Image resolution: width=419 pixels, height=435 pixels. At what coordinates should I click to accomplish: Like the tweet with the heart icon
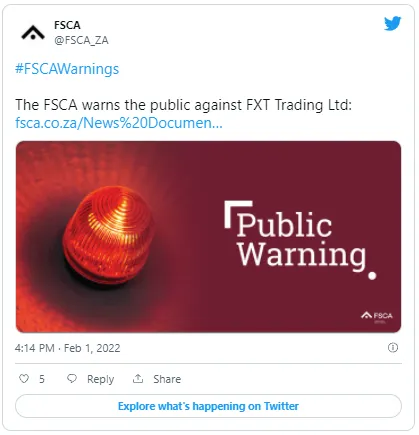click(x=24, y=378)
